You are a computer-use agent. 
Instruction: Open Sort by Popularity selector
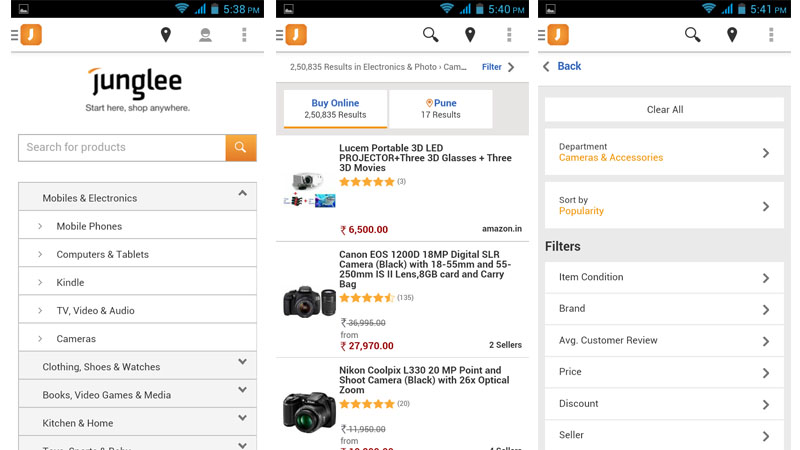pos(664,206)
